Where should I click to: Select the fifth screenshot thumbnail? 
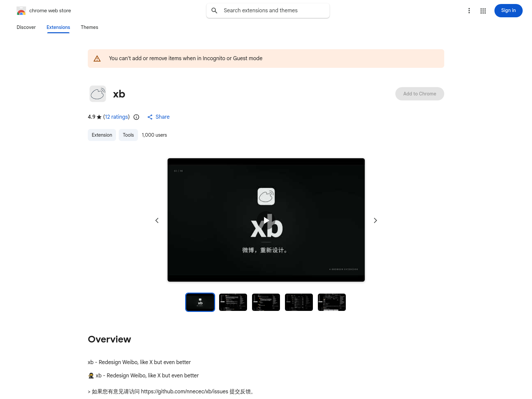click(332, 302)
